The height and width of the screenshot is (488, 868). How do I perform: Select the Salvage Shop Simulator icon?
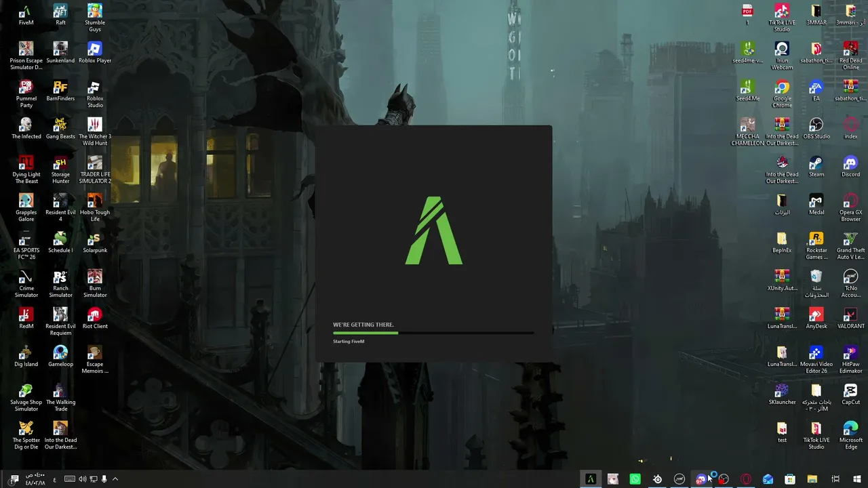click(x=26, y=398)
